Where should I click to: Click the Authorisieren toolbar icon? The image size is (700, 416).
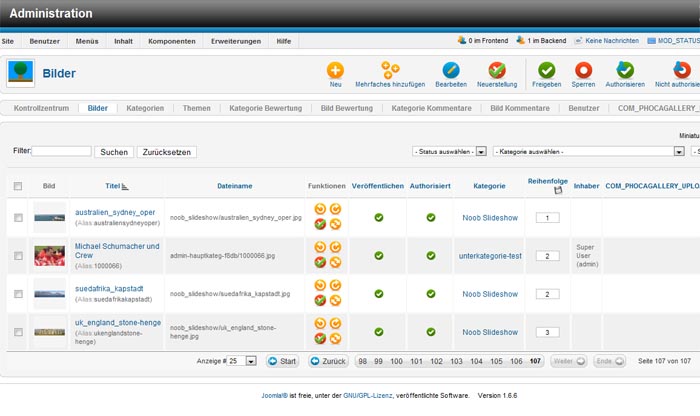coord(624,70)
